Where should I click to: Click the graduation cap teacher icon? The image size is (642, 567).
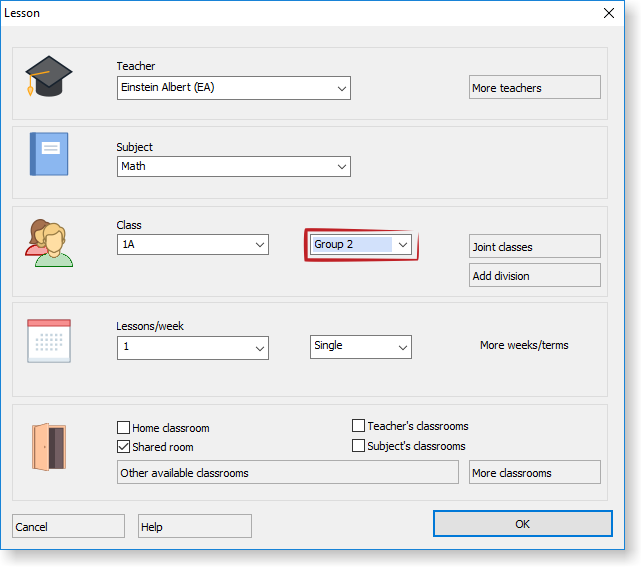(x=49, y=77)
